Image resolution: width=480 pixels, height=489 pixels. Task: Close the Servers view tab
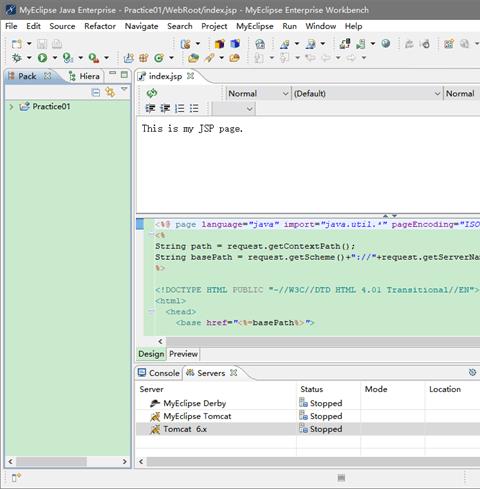tap(234, 373)
